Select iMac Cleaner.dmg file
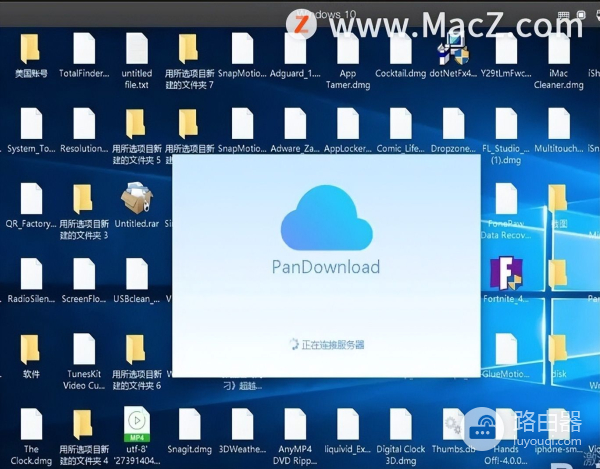The width and height of the screenshot is (600, 469). pos(559,49)
